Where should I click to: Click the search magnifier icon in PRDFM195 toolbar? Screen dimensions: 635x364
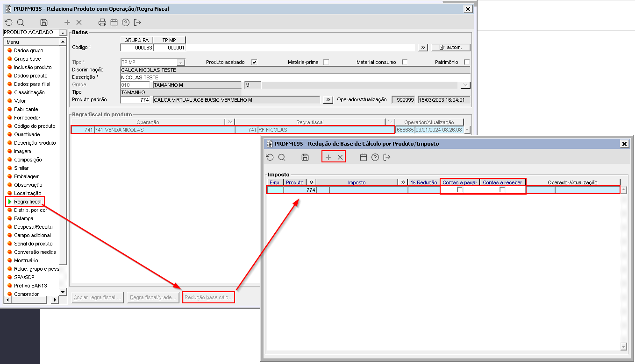point(282,157)
